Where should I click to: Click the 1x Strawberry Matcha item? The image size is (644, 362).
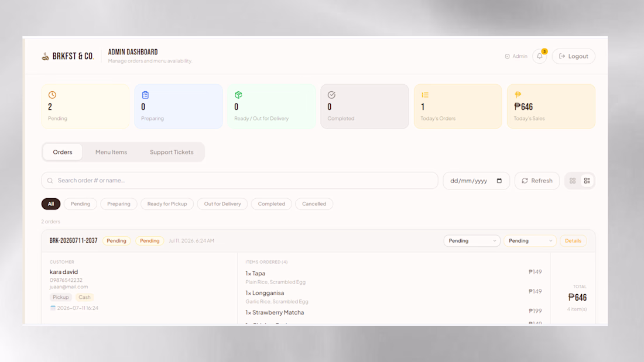[x=275, y=313]
